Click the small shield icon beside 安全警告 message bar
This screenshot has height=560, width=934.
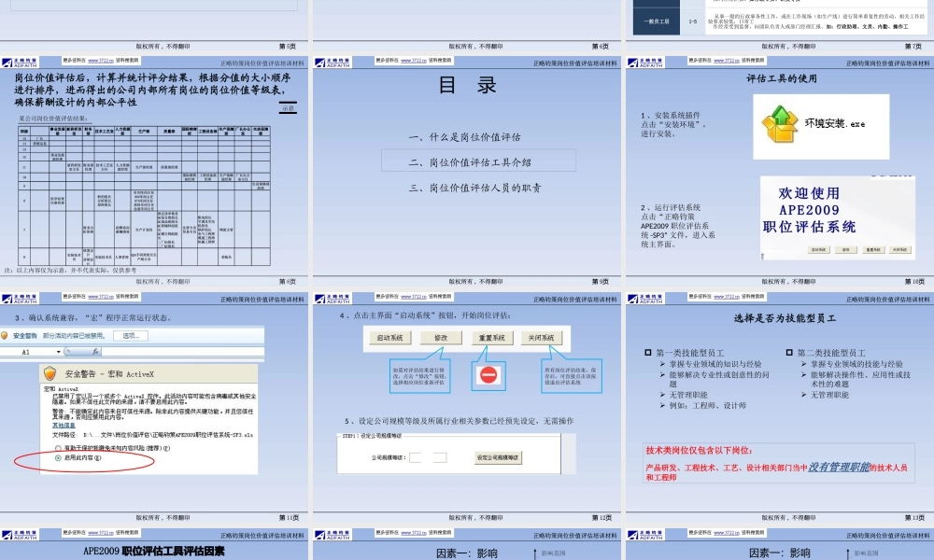tap(5, 336)
